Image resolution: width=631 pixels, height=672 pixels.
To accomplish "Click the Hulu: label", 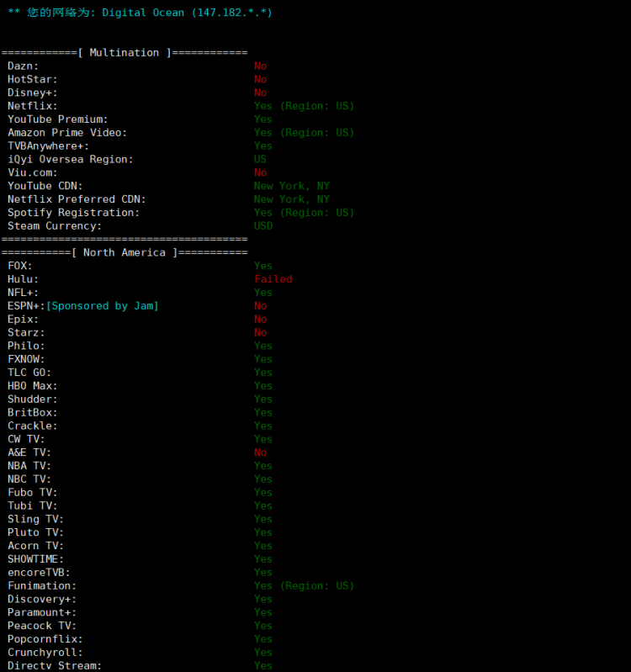I will click(x=24, y=279).
